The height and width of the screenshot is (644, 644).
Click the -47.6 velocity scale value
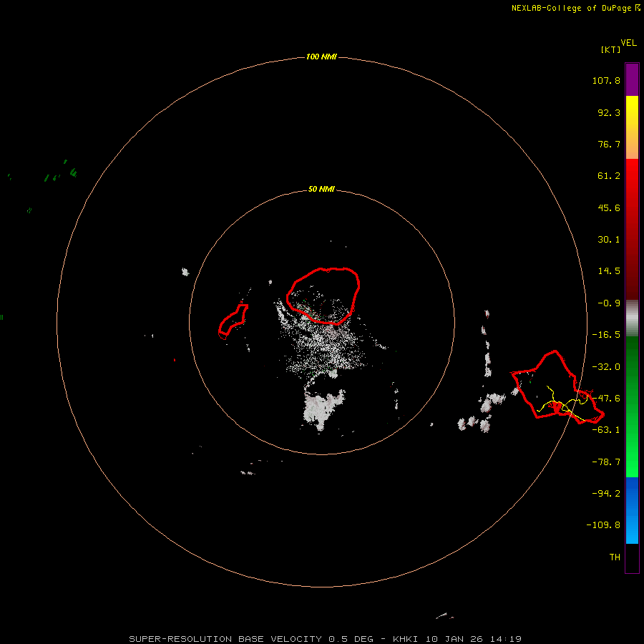(606, 399)
